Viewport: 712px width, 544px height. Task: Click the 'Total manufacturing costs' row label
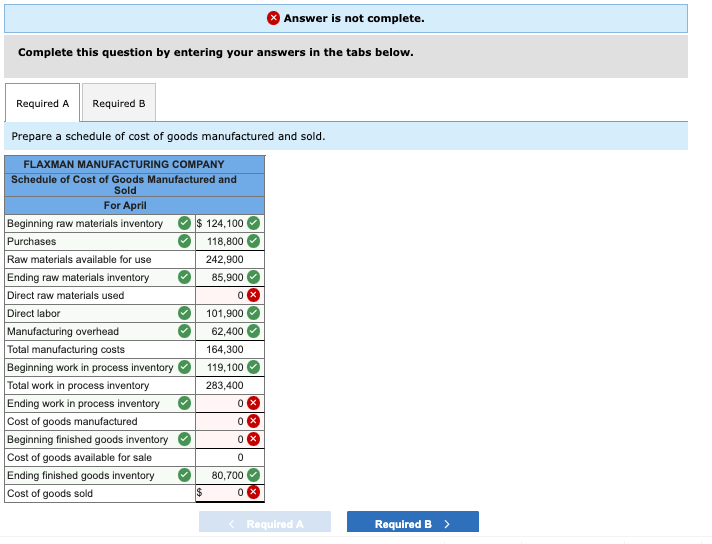[x=66, y=349]
